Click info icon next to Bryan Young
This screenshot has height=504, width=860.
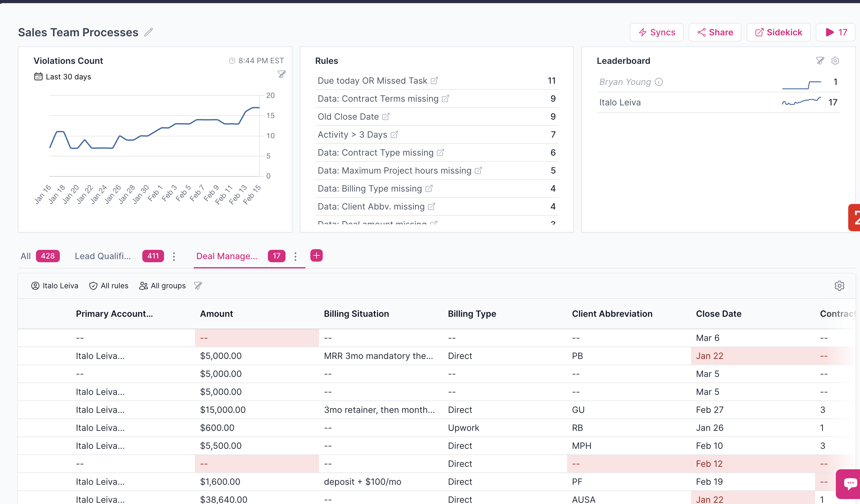(x=659, y=82)
